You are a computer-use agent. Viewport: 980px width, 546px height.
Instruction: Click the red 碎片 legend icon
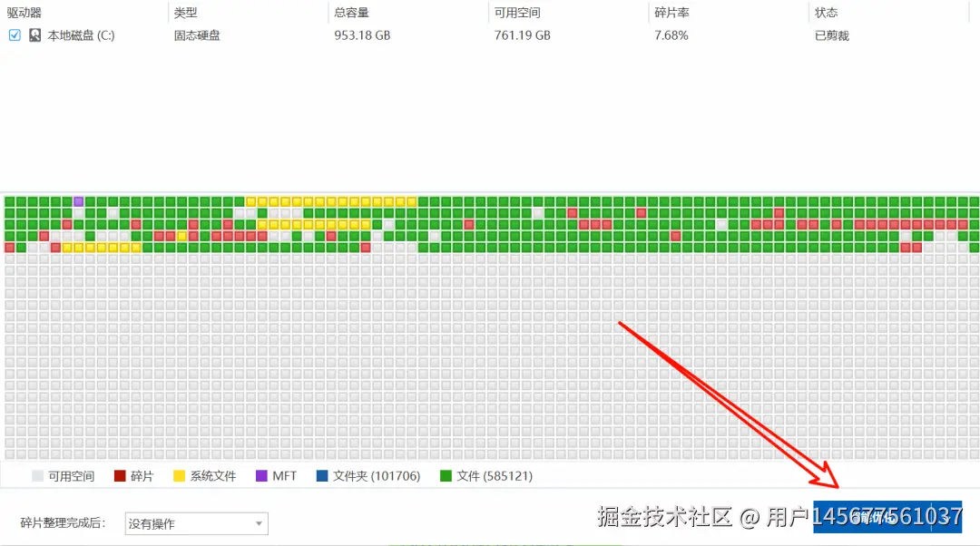tap(118, 475)
